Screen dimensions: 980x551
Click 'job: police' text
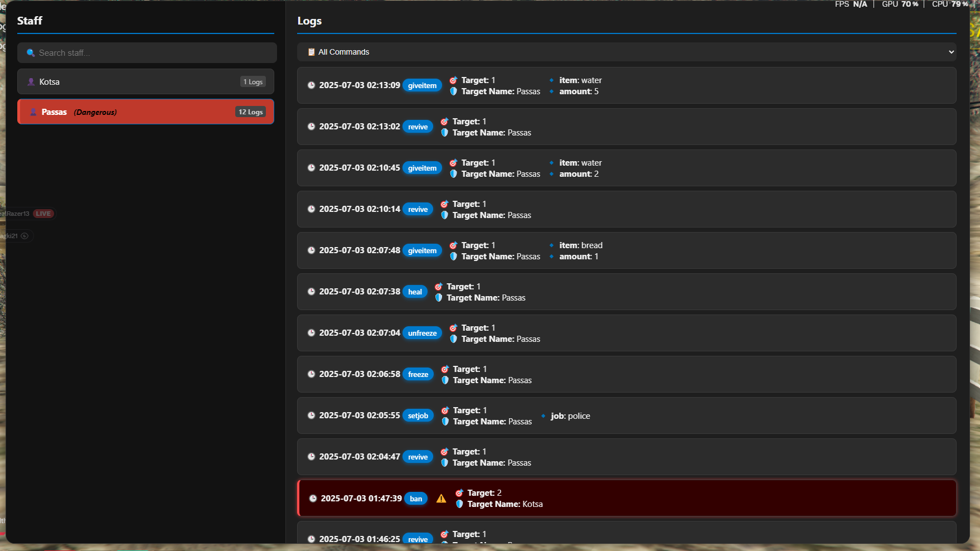[570, 416]
